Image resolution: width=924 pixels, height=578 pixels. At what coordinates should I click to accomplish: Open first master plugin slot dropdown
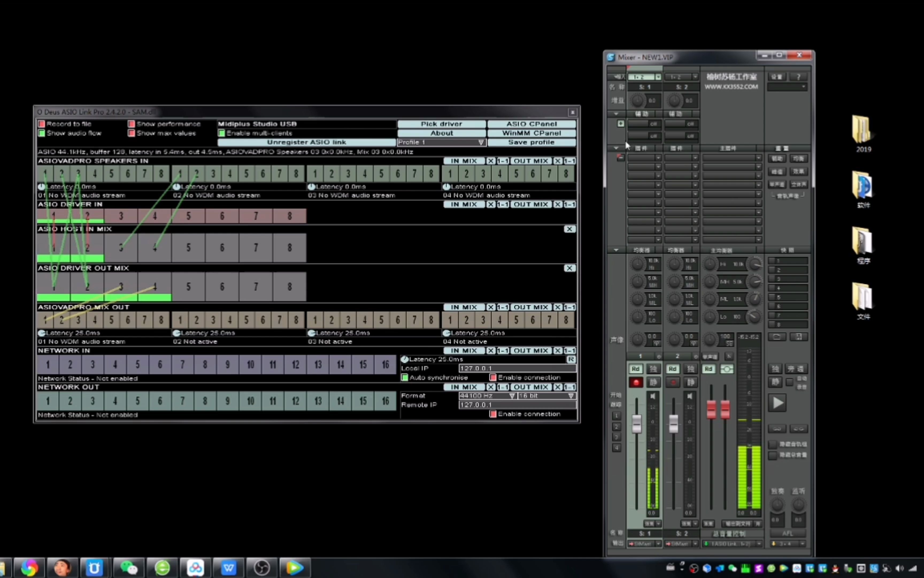click(x=759, y=158)
